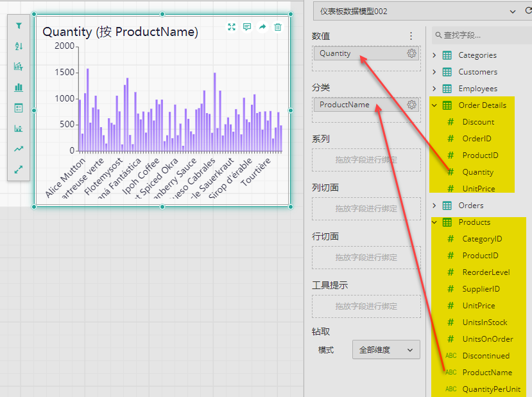Select UnitPrice field under Order Details
The image size is (532, 397).
tap(479, 188)
